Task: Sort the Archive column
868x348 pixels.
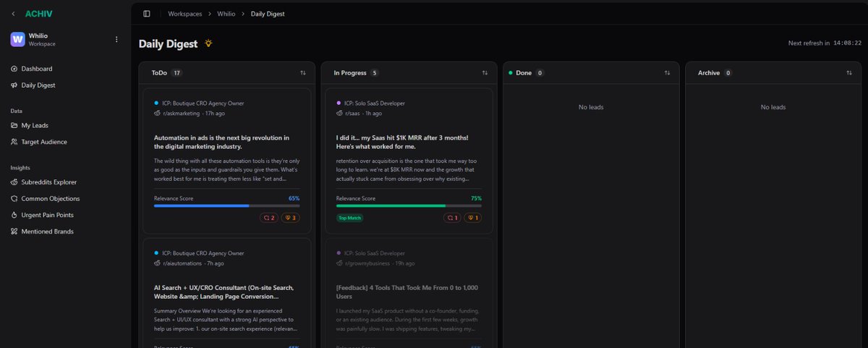Action: [849, 73]
